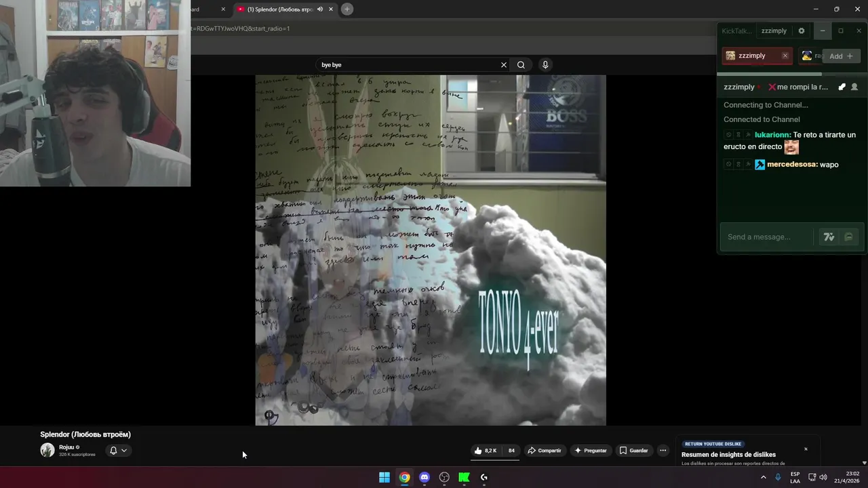Open Logitech G HUB from the taskbar

tap(484, 477)
